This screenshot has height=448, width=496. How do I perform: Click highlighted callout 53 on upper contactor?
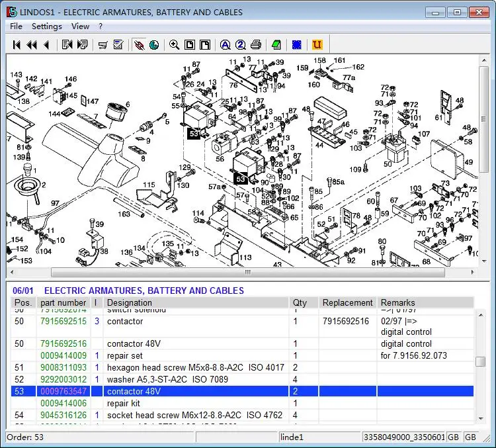point(194,134)
